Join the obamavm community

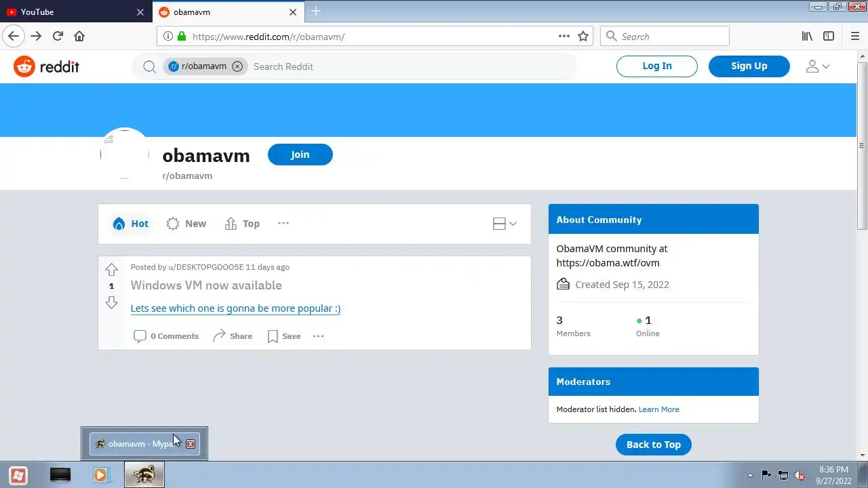click(x=300, y=155)
